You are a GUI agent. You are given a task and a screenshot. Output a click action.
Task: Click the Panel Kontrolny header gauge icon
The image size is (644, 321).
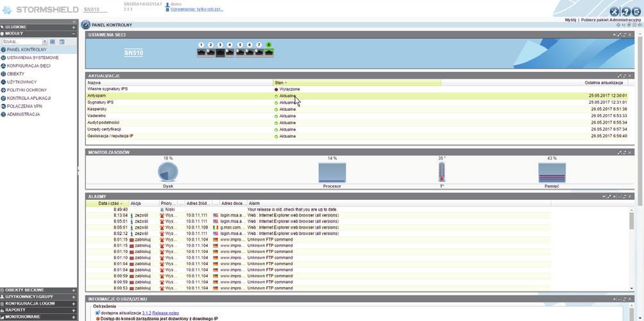(x=85, y=24)
